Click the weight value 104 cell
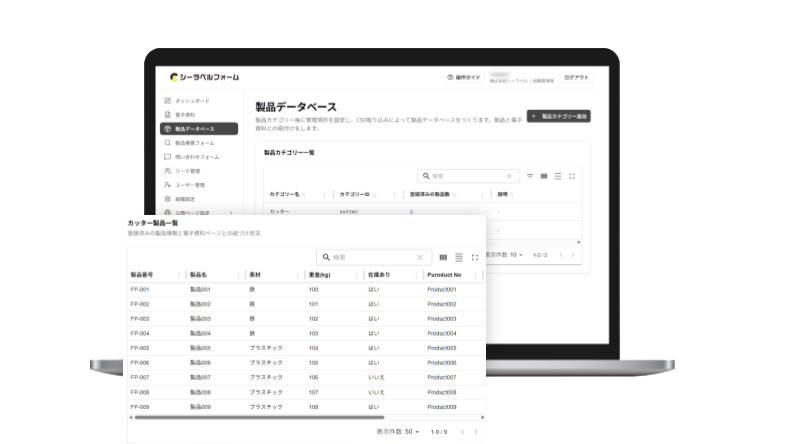This screenshot has height=444, width=790. (313, 348)
